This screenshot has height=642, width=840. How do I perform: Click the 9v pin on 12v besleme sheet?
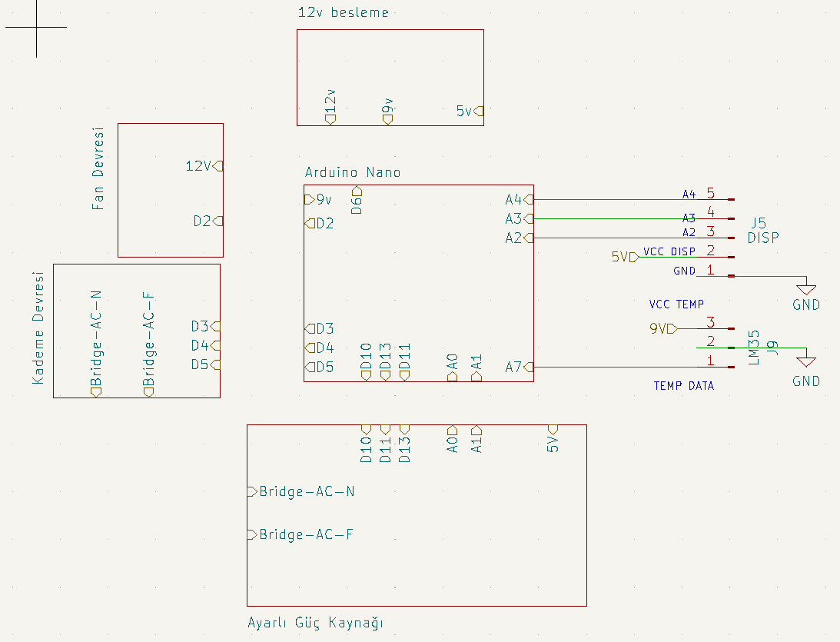pyautogui.click(x=387, y=111)
